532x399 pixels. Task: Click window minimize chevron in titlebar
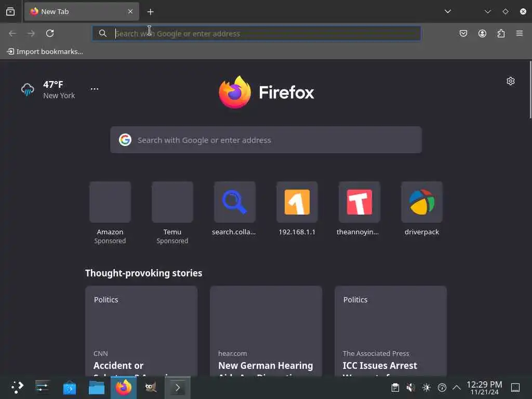pyautogui.click(x=488, y=11)
